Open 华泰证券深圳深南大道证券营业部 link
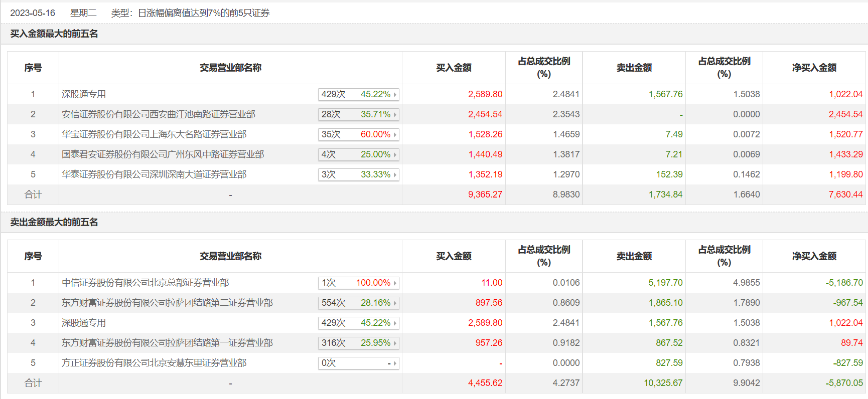The width and height of the screenshot is (868, 399). coord(154,174)
